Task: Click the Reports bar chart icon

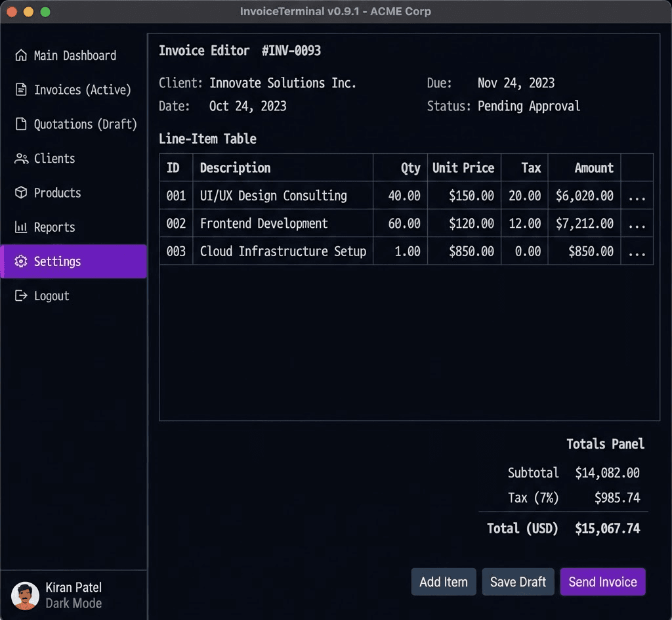Action: point(21,227)
